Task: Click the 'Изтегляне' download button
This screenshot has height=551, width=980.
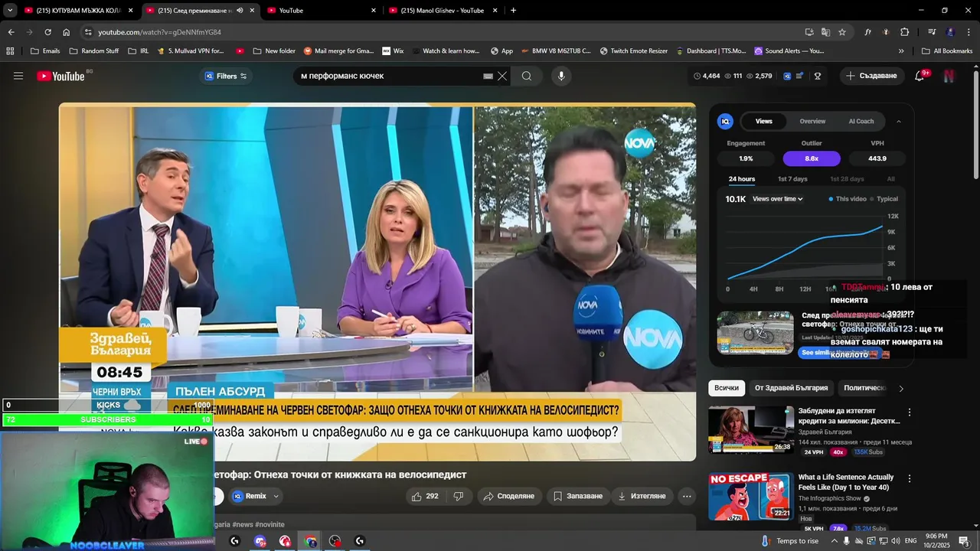Action: point(642,496)
